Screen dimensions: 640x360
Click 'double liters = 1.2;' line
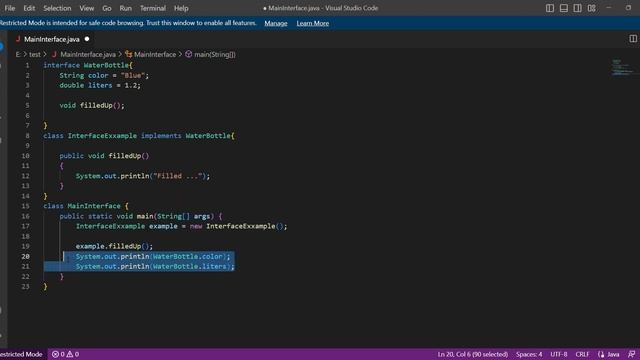point(100,85)
